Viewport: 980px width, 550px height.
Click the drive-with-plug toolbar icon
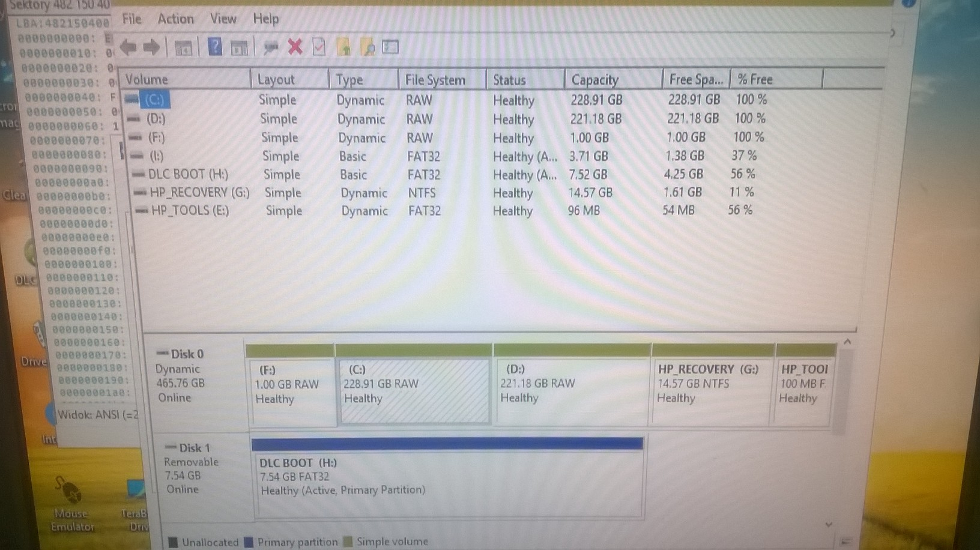click(271, 47)
